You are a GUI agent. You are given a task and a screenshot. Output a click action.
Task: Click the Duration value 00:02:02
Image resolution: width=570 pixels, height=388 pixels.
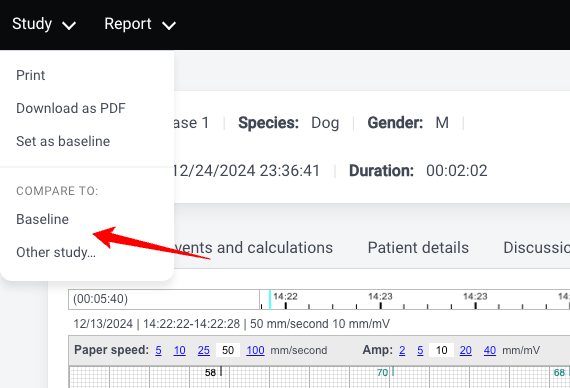click(457, 171)
